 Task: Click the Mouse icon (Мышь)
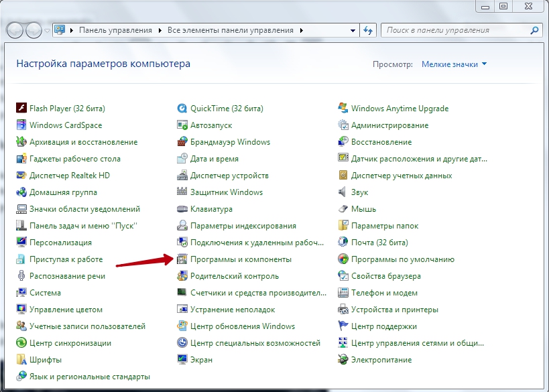(343, 209)
